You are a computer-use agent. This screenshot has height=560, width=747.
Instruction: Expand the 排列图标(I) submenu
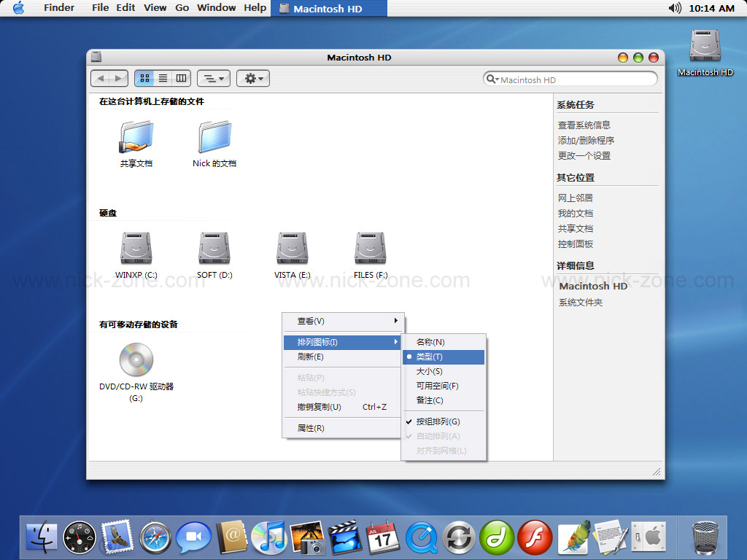[342, 342]
